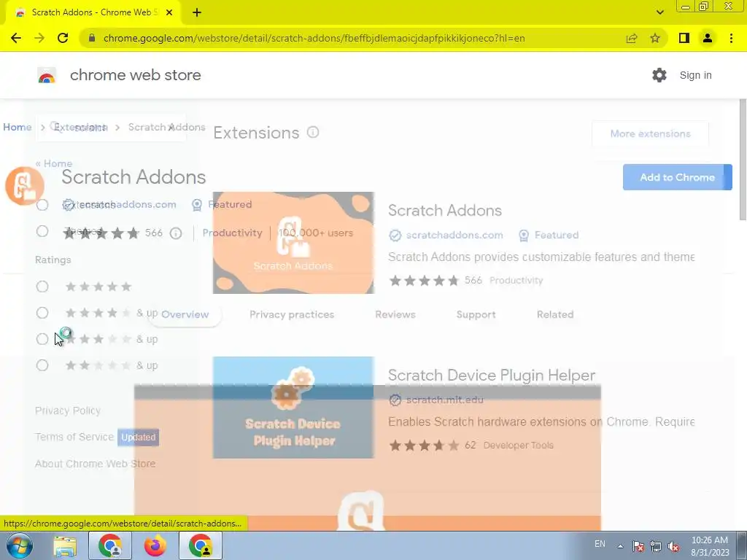This screenshot has width=747, height=560.
Task: Switch to the Reviews tab
Action: (x=395, y=314)
